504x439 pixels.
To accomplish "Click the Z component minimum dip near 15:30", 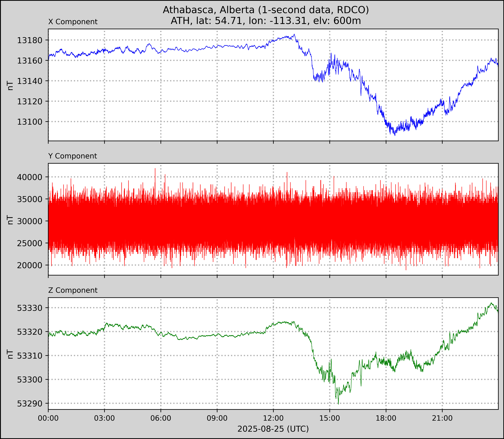I will [x=338, y=404].
